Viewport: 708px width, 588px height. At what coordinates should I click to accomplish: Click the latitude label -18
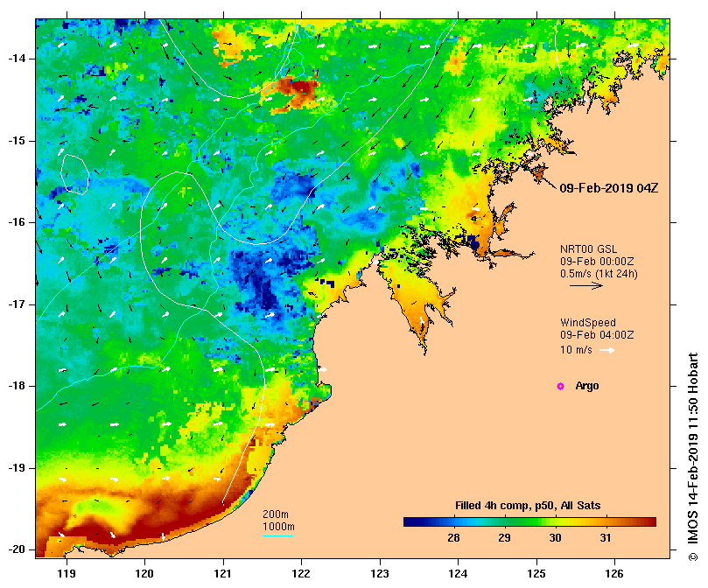17,386
